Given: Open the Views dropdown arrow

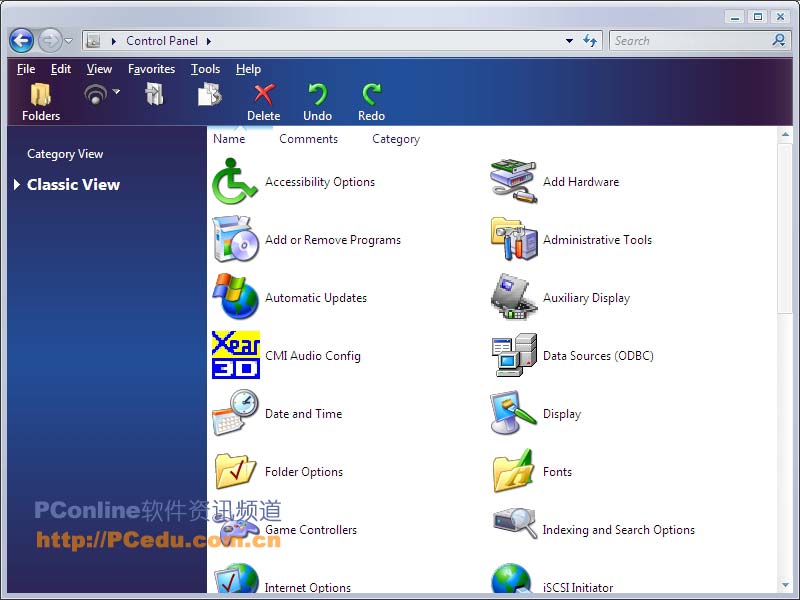Looking at the screenshot, I should (x=116, y=92).
